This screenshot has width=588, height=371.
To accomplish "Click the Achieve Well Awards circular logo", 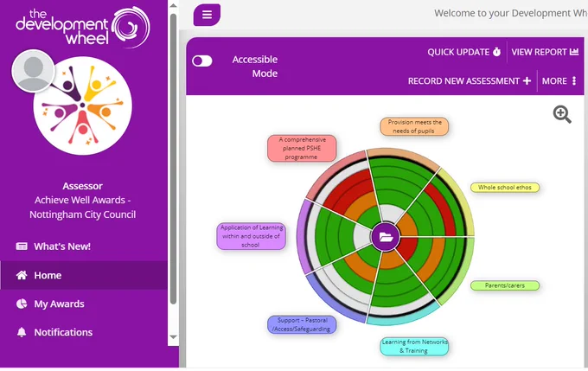I will [82, 106].
